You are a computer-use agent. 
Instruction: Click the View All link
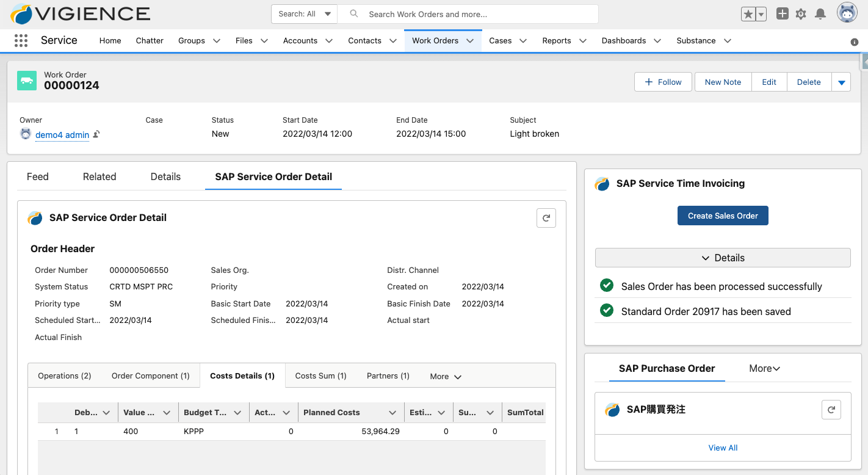(x=723, y=448)
